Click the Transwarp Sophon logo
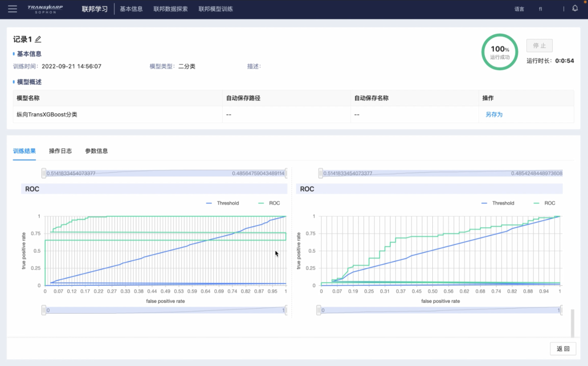The image size is (588, 366). click(x=45, y=9)
